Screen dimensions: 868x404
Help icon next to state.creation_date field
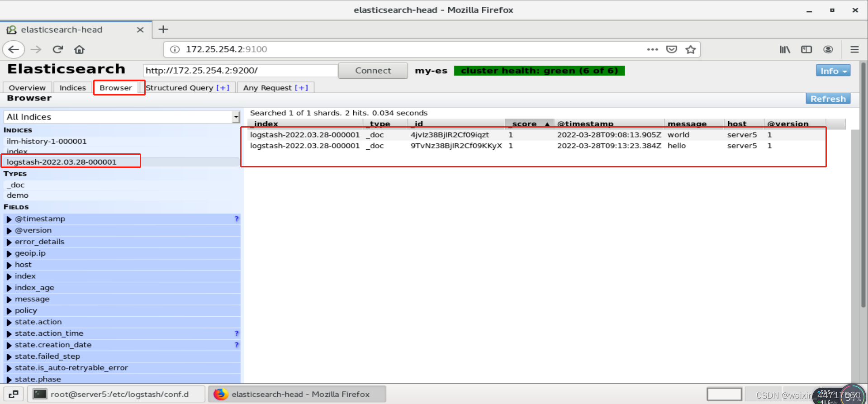236,345
